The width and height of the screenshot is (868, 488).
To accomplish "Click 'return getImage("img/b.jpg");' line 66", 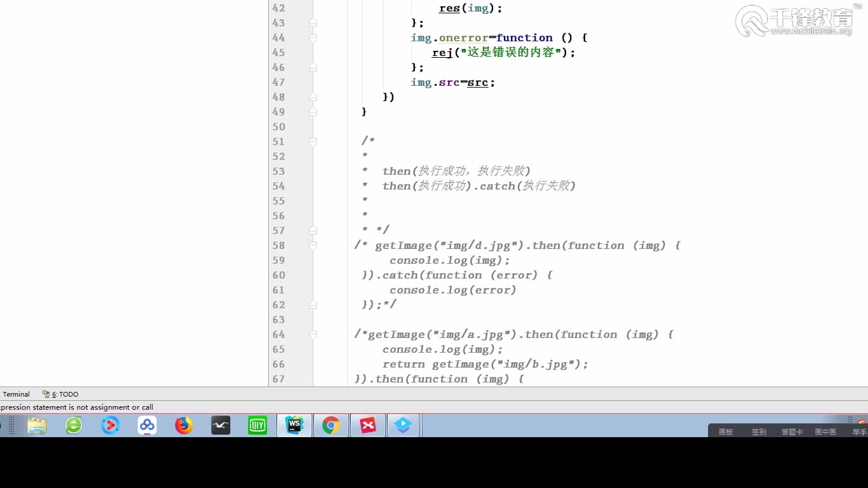I will click(485, 364).
